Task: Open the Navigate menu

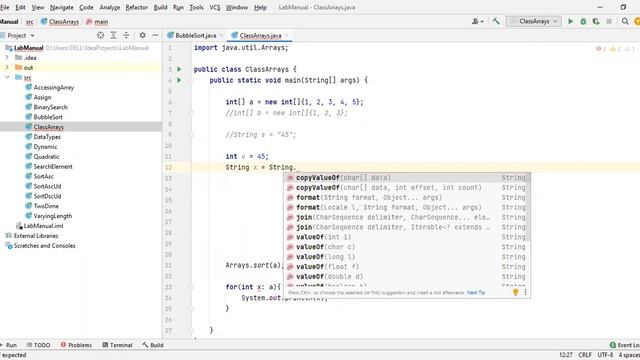Action: pyautogui.click(x=61, y=7)
